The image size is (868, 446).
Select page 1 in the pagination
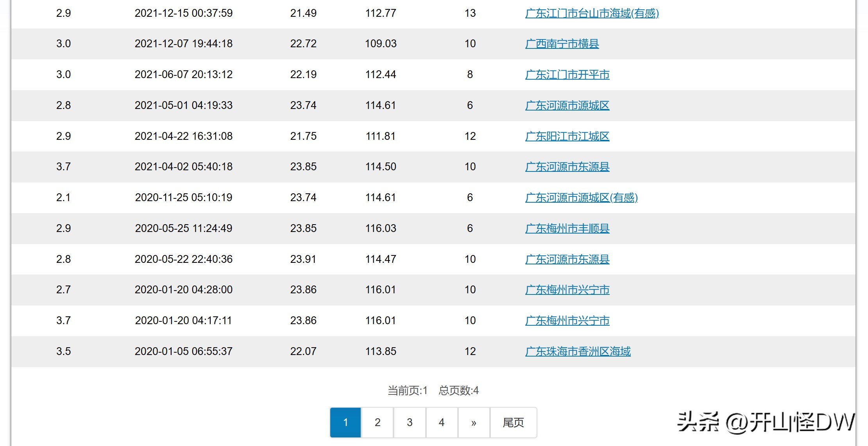(345, 423)
